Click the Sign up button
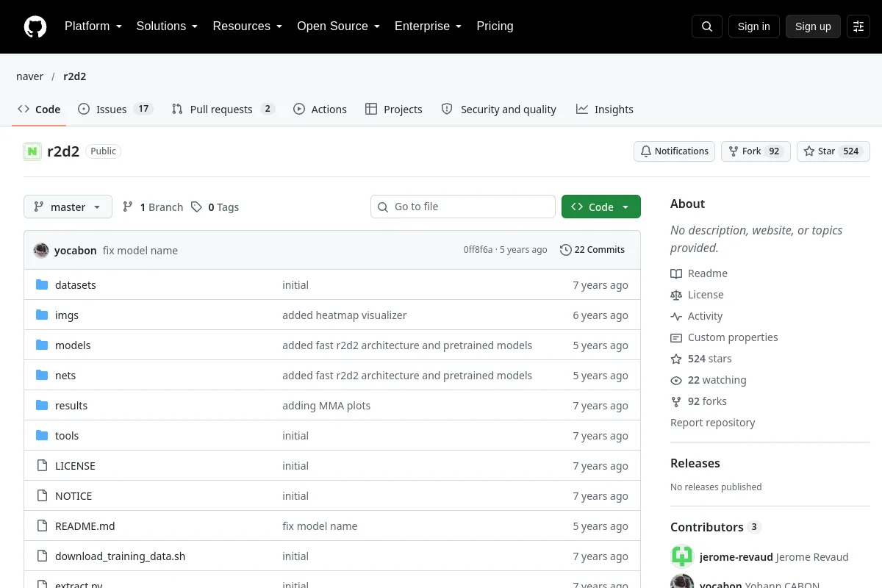The image size is (882, 588). 813,26
